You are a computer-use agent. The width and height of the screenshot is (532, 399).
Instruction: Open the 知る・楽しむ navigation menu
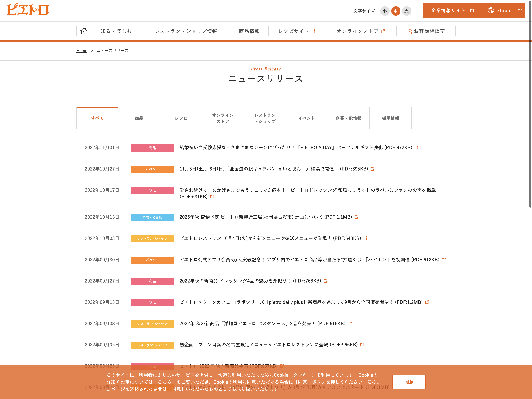pyautogui.click(x=116, y=31)
